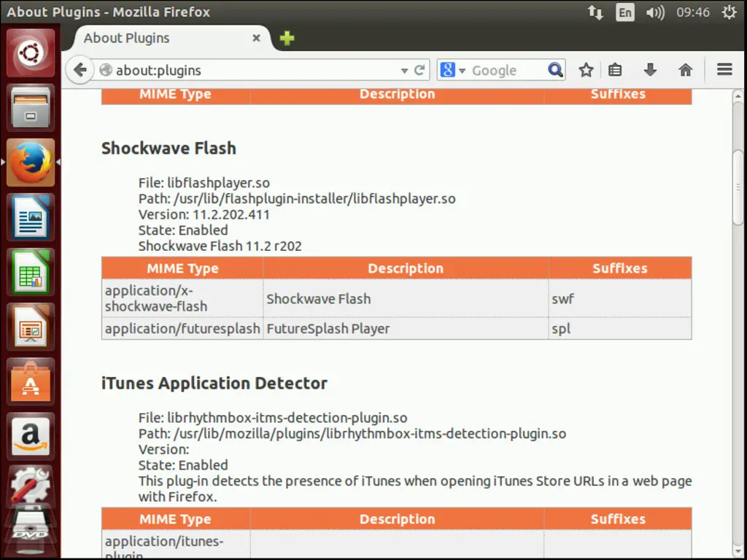This screenshot has width=747, height=560.
Task: Launch LibreOffice Writer from launcher
Action: [31, 217]
